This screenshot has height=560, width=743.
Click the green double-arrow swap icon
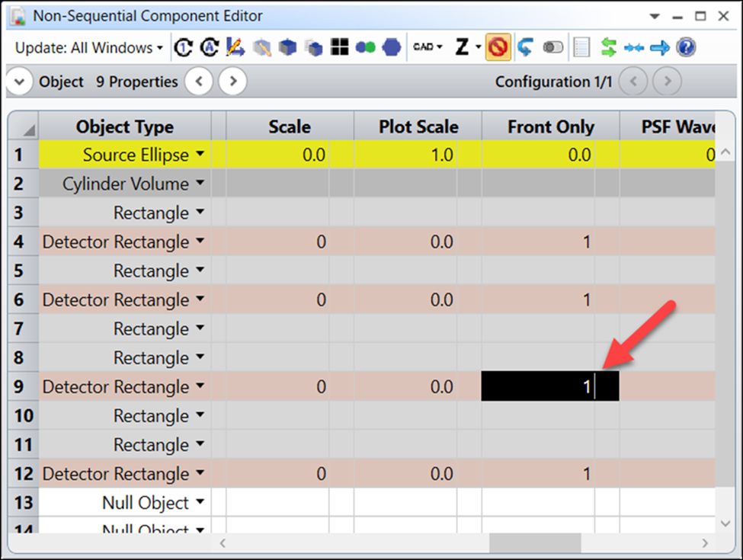click(608, 47)
